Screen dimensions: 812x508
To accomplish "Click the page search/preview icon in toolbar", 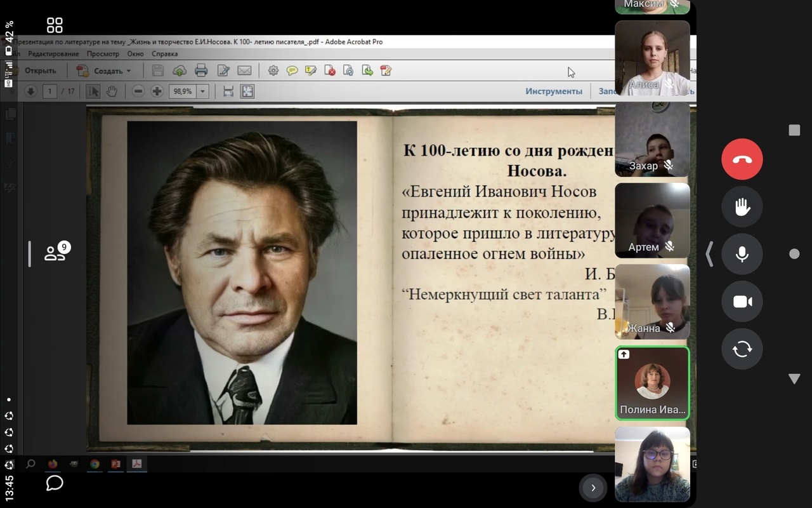I will (x=348, y=70).
